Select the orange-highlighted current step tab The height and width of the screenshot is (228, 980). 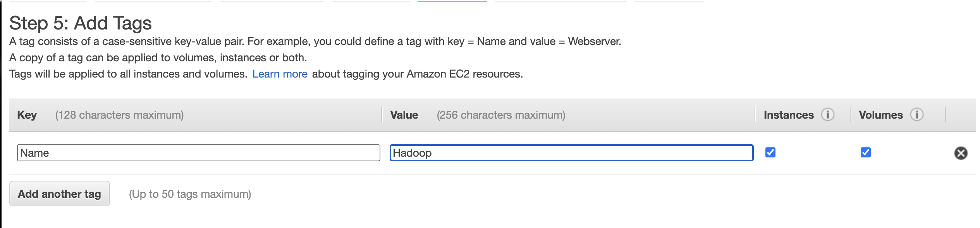(x=452, y=2)
